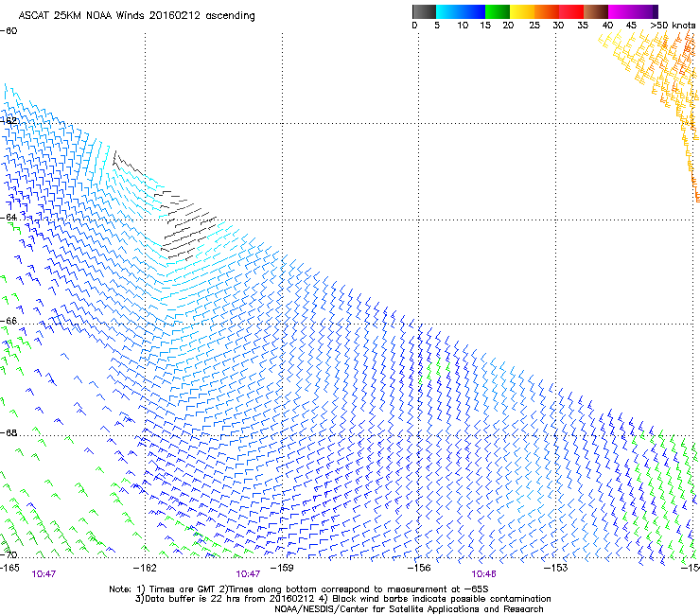Click the gray 0-5 knots color swatch
The width and height of the screenshot is (700, 615).
tap(424, 11)
